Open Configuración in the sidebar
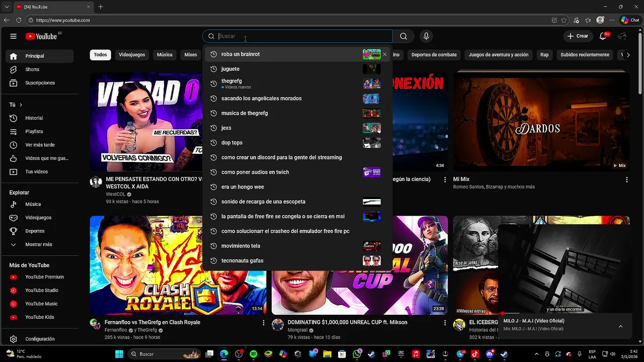This screenshot has width=644, height=362. tap(39, 339)
